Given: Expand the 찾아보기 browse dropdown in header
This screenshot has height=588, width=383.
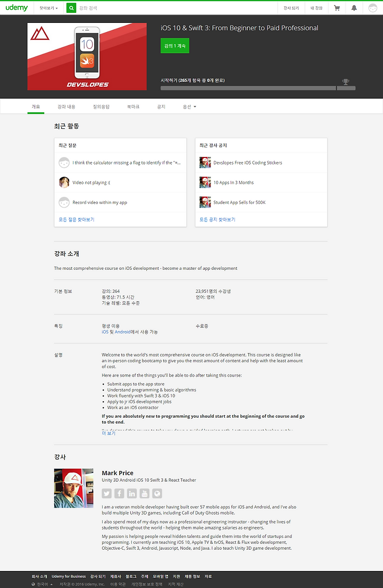Looking at the screenshot, I should [49, 8].
